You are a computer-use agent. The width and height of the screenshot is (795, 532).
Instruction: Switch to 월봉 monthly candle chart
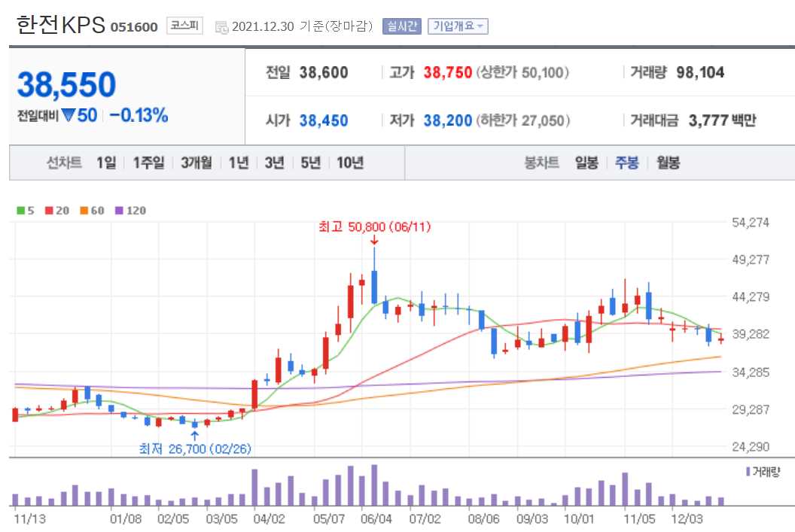[668, 163]
